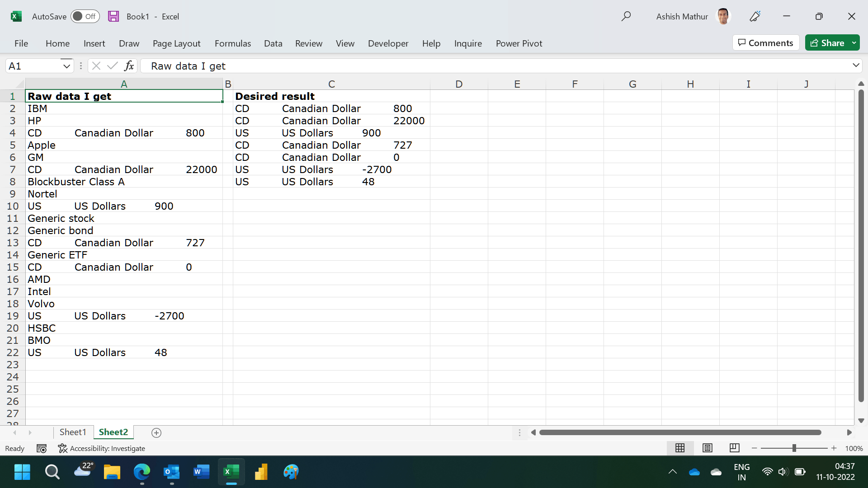Switch to the Sheet1 tab
The height and width of the screenshot is (488, 868).
click(73, 432)
